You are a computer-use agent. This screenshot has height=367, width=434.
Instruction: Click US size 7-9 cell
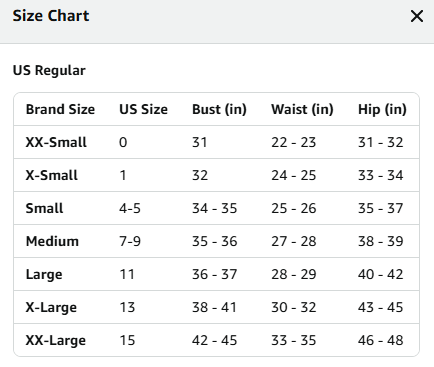[x=130, y=241]
